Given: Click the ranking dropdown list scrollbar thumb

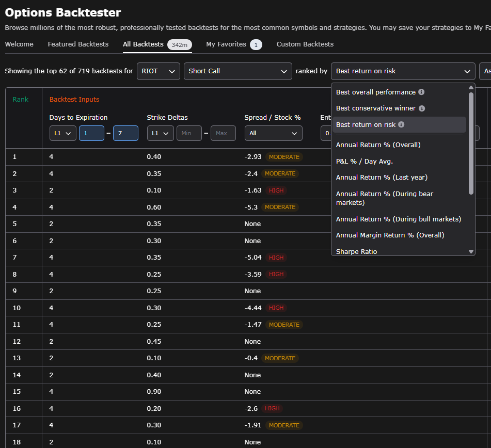Looking at the screenshot, I should pyautogui.click(x=471, y=143).
